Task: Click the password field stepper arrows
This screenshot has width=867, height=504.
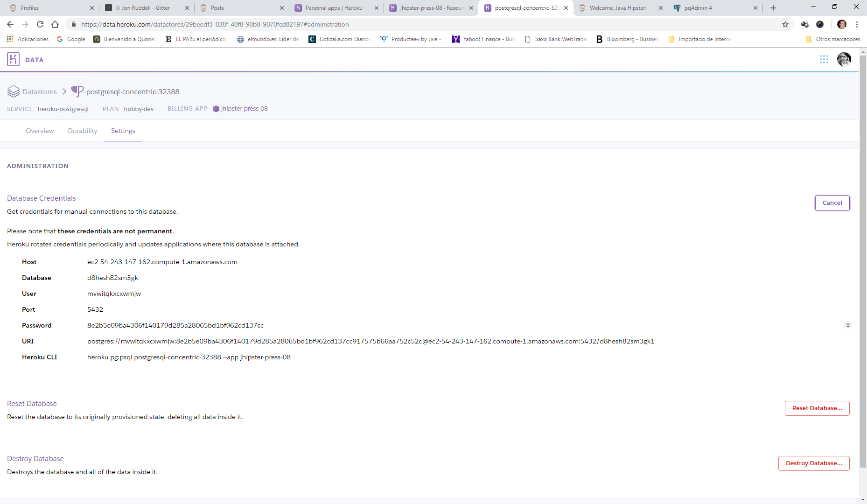Action: pyautogui.click(x=847, y=325)
